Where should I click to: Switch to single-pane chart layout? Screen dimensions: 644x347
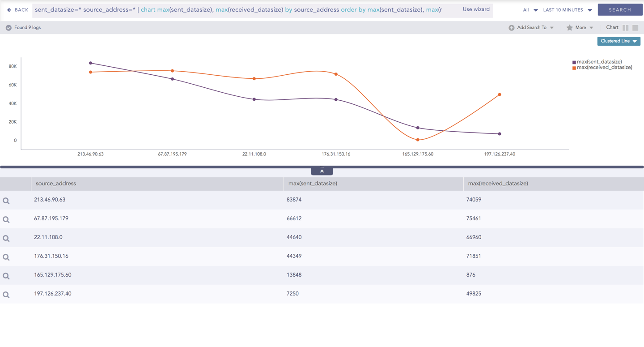point(635,28)
